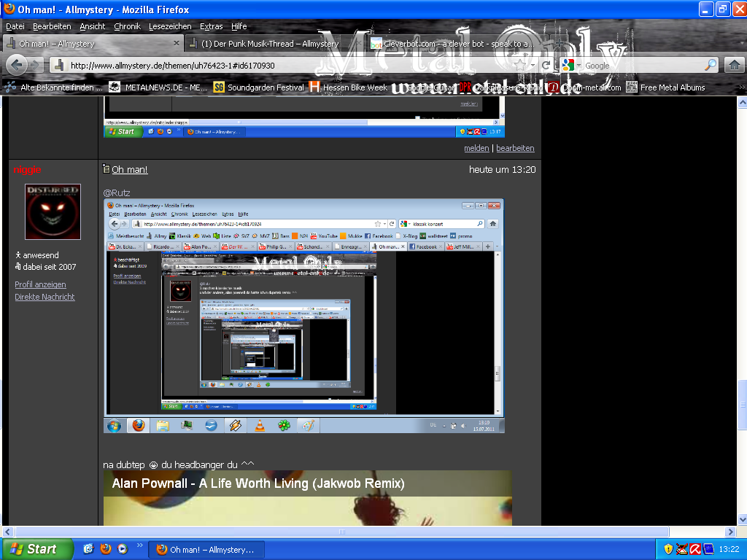Click the bearbeiten link
The image size is (747, 560).
pyautogui.click(x=515, y=148)
